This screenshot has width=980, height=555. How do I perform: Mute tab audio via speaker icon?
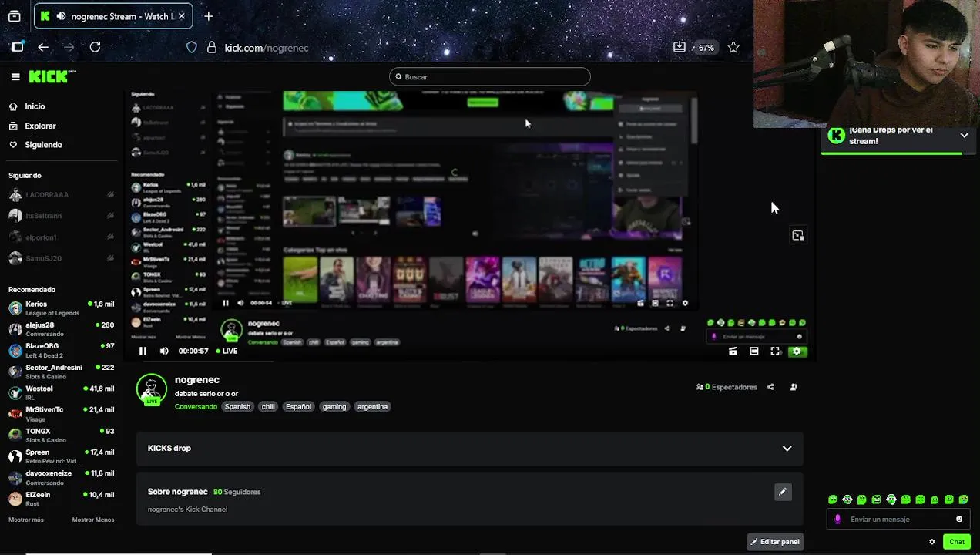click(62, 16)
